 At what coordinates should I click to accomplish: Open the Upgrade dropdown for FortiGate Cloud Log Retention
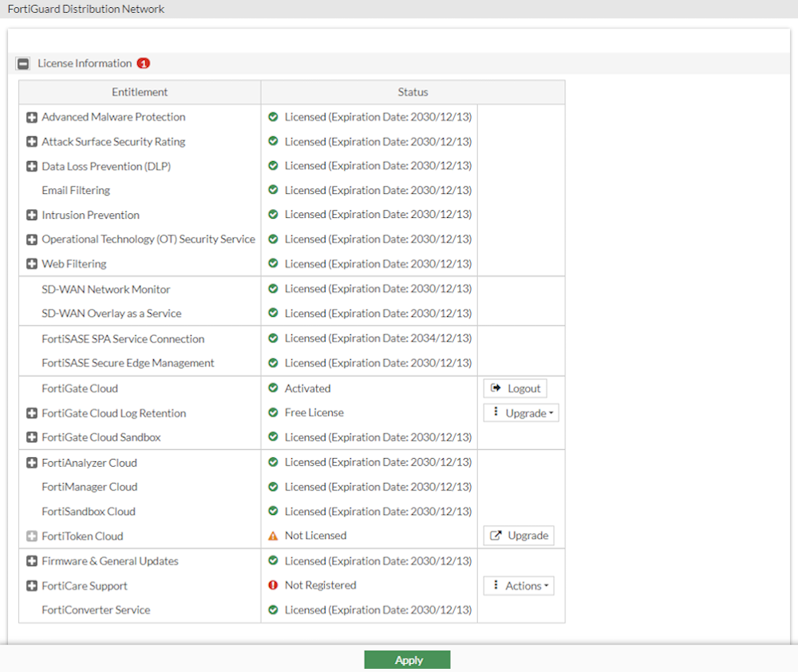pos(521,413)
